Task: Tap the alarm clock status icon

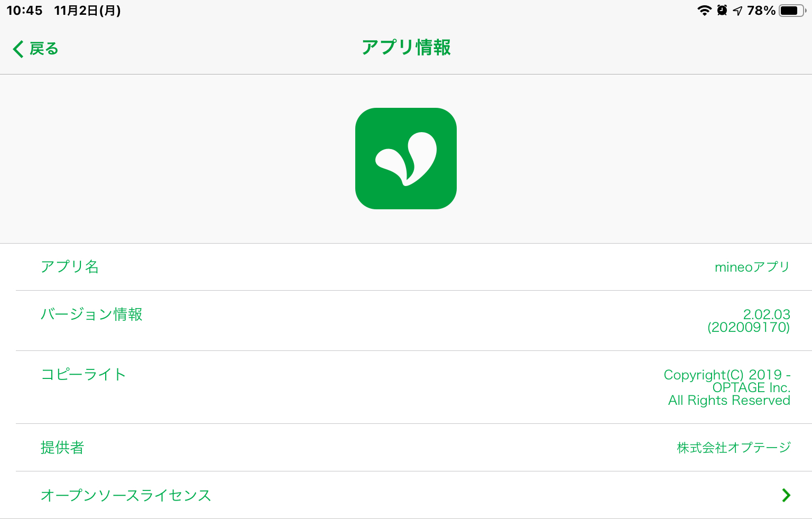Action: coord(722,11)
